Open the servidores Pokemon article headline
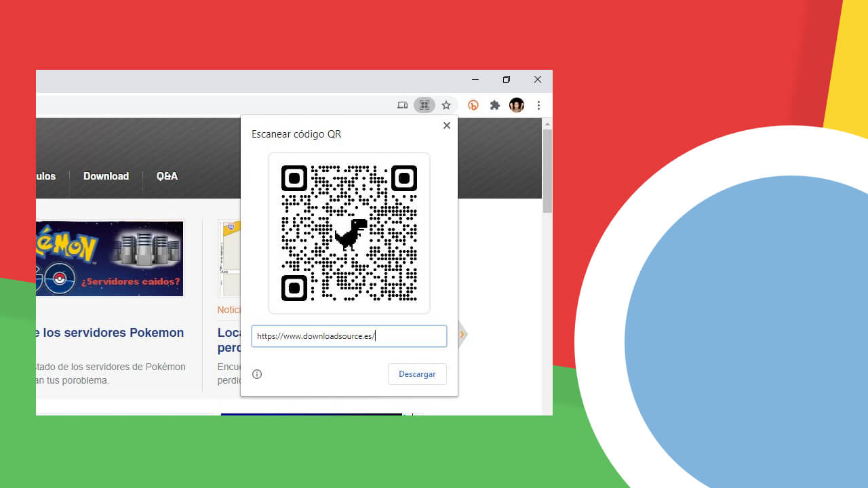The height and width of the screenshot is (488, 868). 111,333
